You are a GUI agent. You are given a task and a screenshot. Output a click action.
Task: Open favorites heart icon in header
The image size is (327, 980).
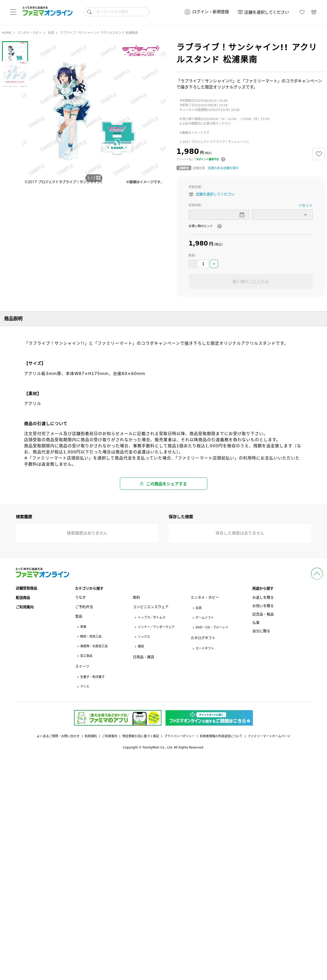pyautogui.click(x=302, y=12)
